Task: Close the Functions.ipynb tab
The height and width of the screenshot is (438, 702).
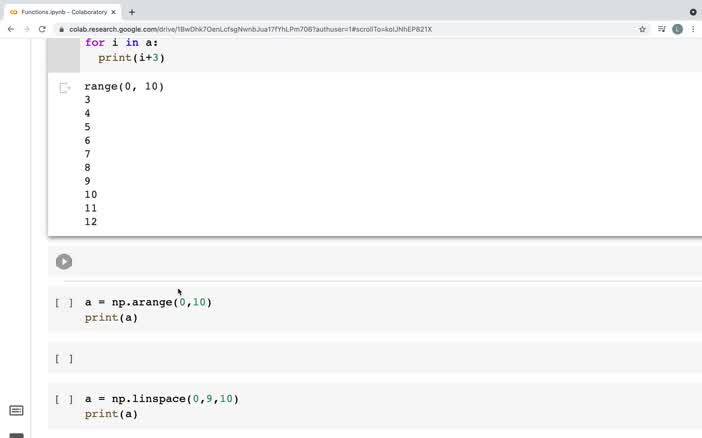Action: 113,12
